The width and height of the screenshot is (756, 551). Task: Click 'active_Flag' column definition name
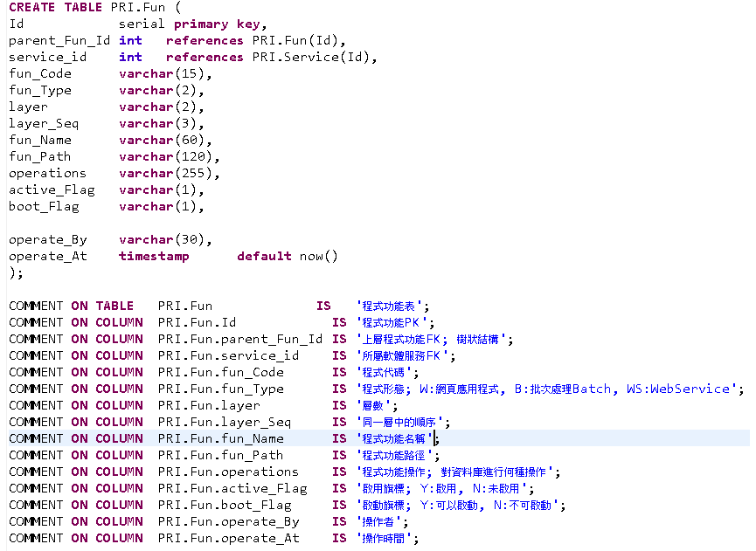coord(52,189)
